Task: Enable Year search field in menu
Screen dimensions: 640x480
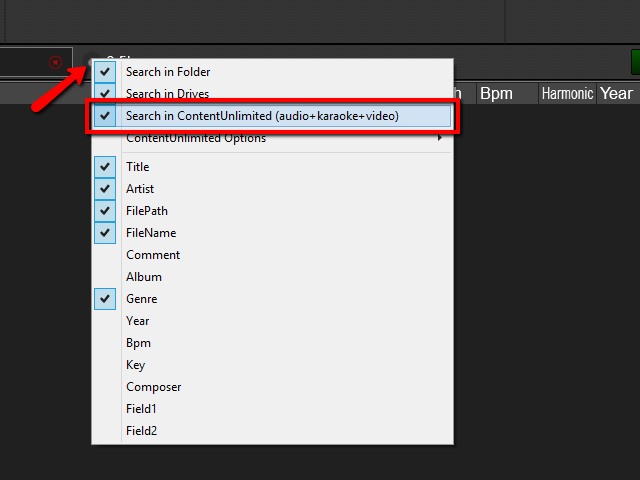Action: click(x=272, y=321)
